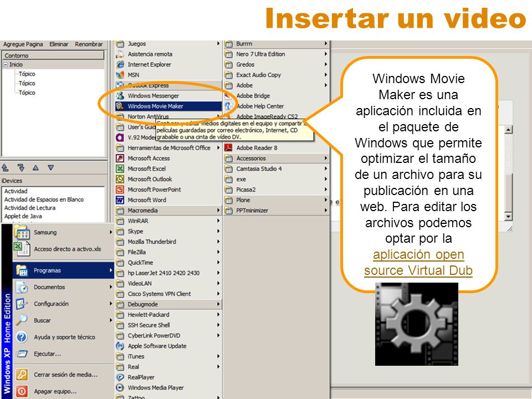Image resolution: width=532 pixels, height=399 pixels.
Task: Click the Adobe Reader 8 icon
Action: [x=228, y=148]
